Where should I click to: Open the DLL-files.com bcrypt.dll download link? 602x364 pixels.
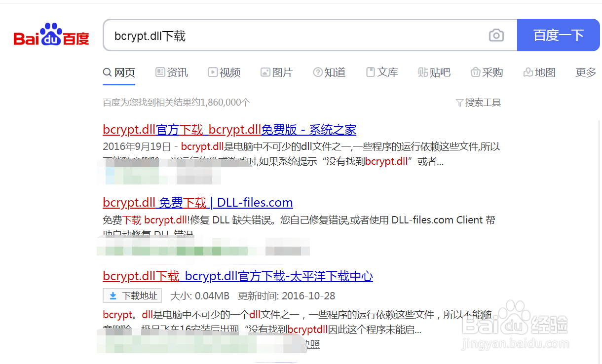197,202
